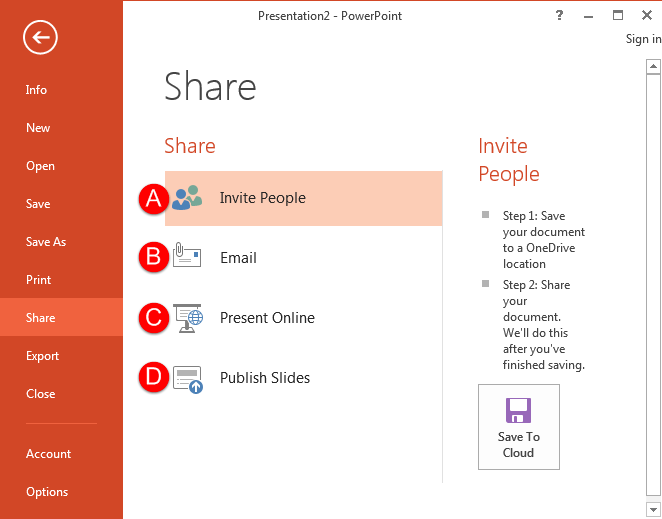Viewport: 662px width, 519px height.
Task: Open the Save As page
Action: pos(61,242)
